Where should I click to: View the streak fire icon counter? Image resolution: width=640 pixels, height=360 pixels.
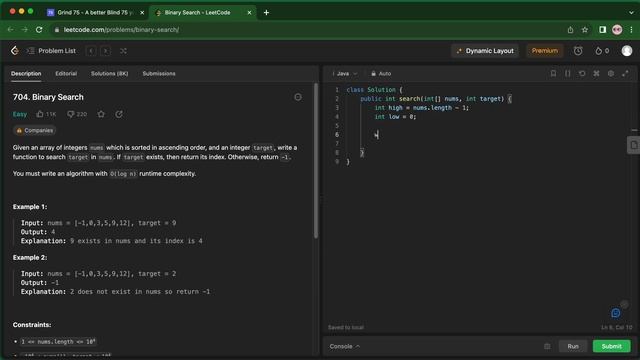pyautogui.click(x=602, y=51)
